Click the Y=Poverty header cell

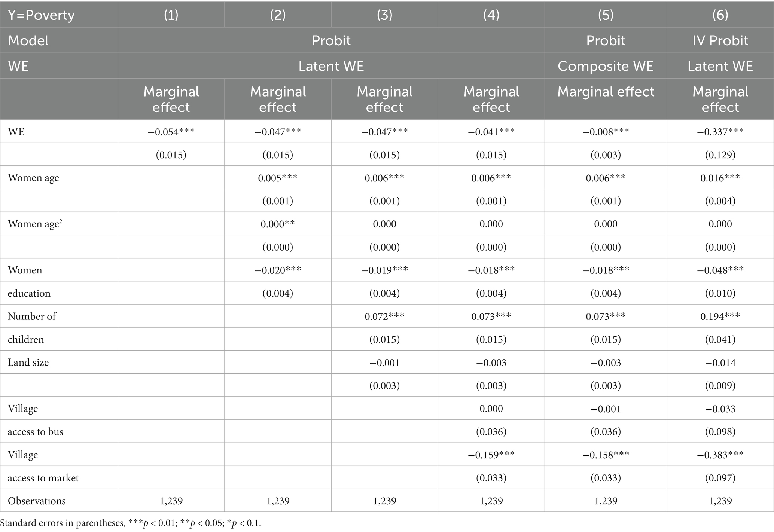point(41,15)
